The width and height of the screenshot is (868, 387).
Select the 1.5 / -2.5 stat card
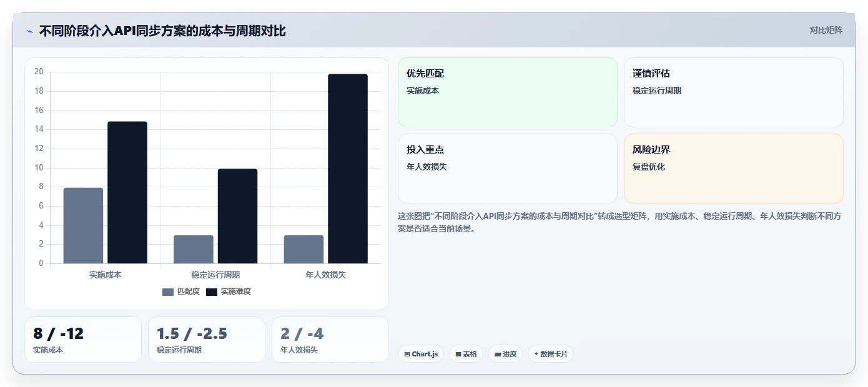tap(207, 340)
